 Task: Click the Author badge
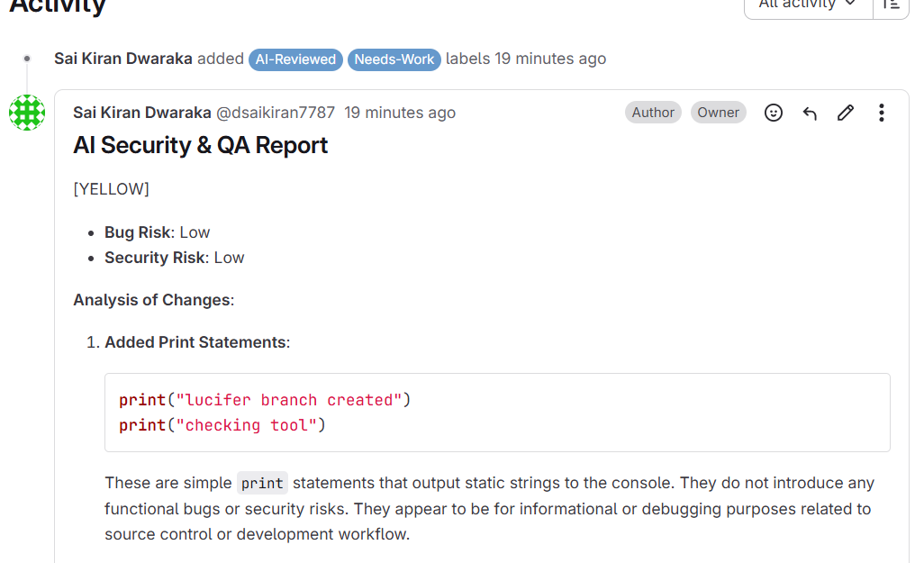point(653,113)
